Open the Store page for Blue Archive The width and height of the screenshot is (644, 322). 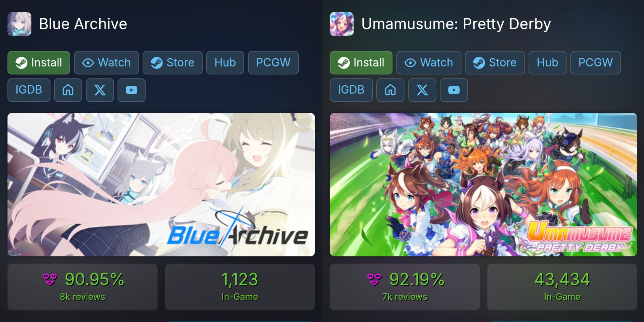point(173,63)
